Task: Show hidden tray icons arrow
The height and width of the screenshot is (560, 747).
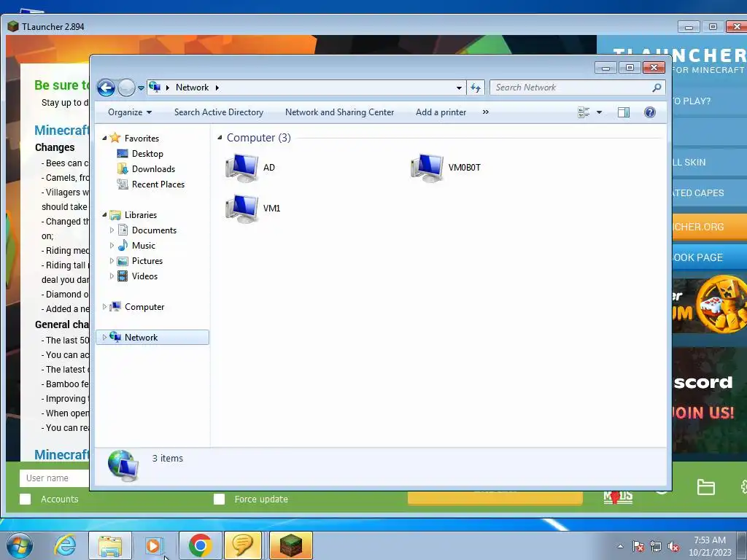Action: (x=620, y=546)
